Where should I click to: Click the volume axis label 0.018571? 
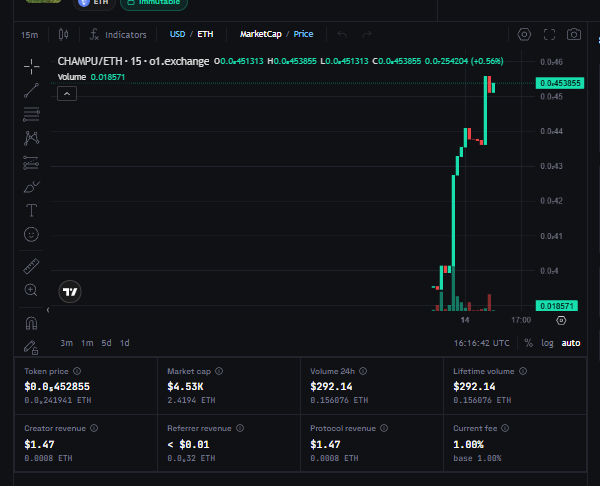pos(557,306)
